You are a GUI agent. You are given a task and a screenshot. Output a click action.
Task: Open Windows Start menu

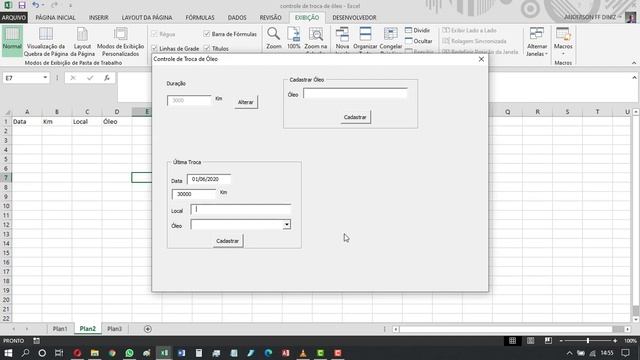click(8, 353)
